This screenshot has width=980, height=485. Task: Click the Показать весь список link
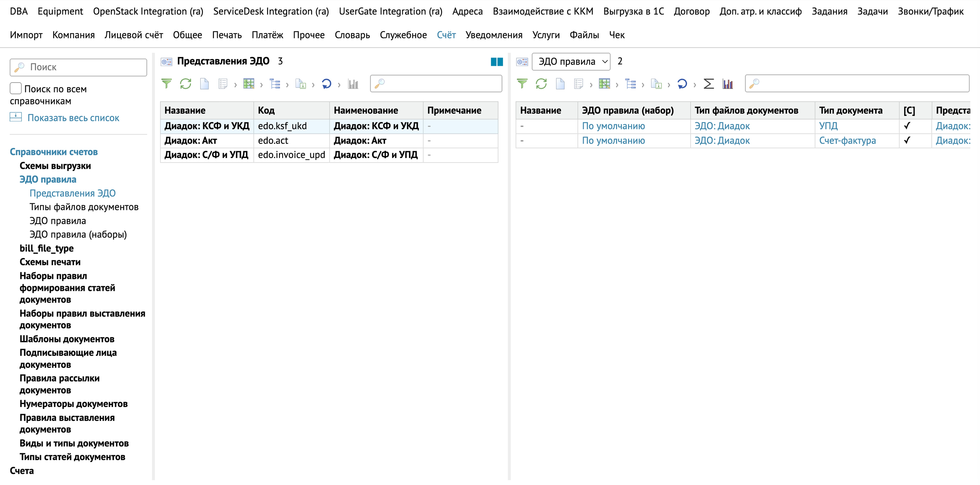(73, 118)
